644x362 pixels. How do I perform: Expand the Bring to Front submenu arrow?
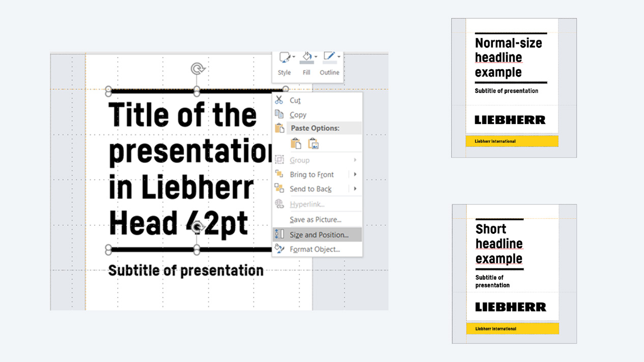355,174
